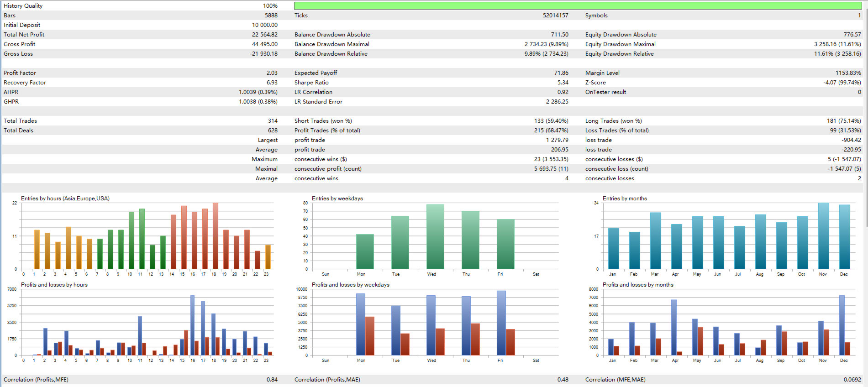Image resolution: width=868 pixels, height=387 pixels.
Task: Click the hour 18 bar in Entries by hours
Action: [216, 236]
